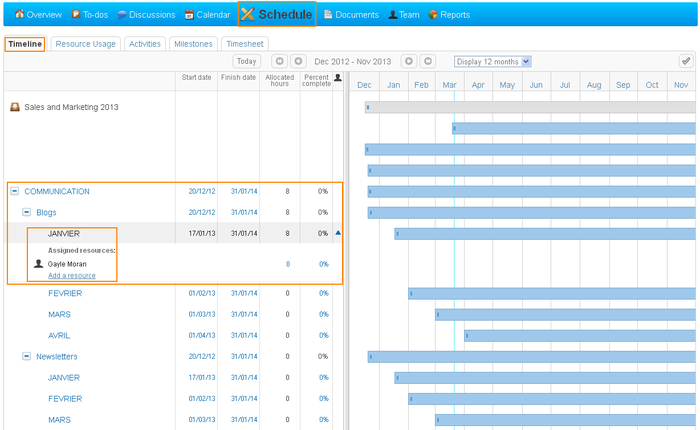Screen dimensions: 700x430
Task: Click the Percent complete column header
Action: pyautogui.click(x=317, y=80)
